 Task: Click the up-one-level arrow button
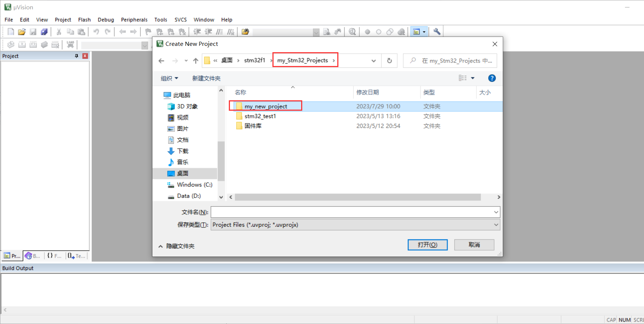pos(196,61)
